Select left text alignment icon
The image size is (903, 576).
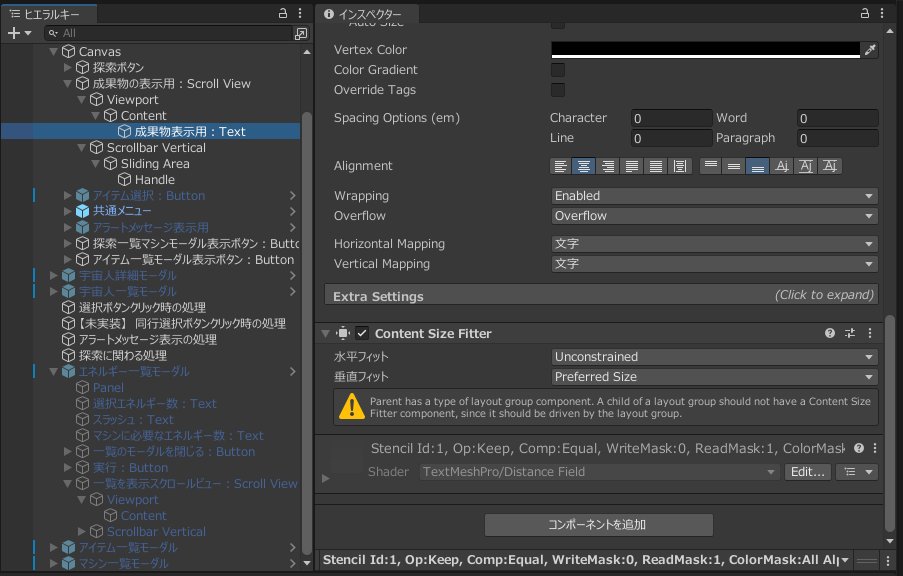click(560, 166)
